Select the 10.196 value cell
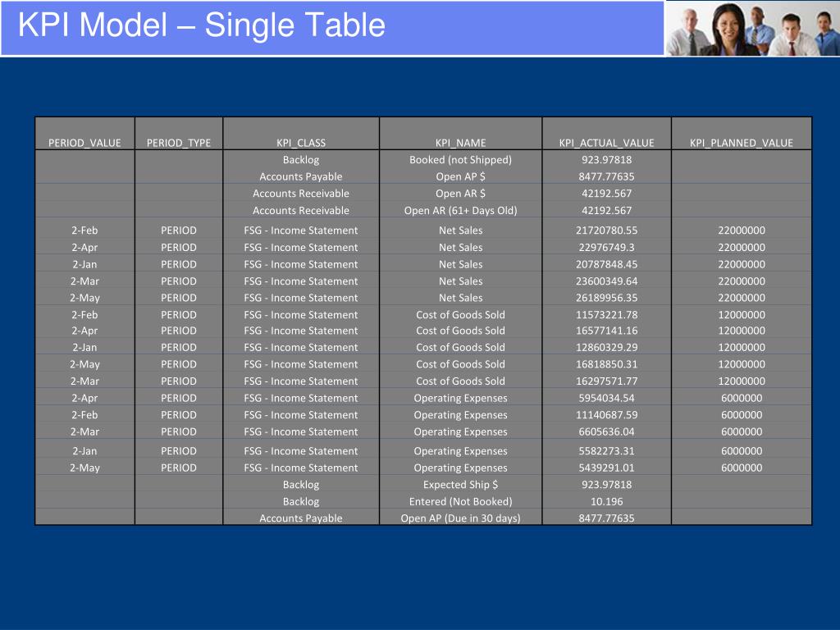The width and height of the screenshot is (840, 630). click(x=606, y=501)
